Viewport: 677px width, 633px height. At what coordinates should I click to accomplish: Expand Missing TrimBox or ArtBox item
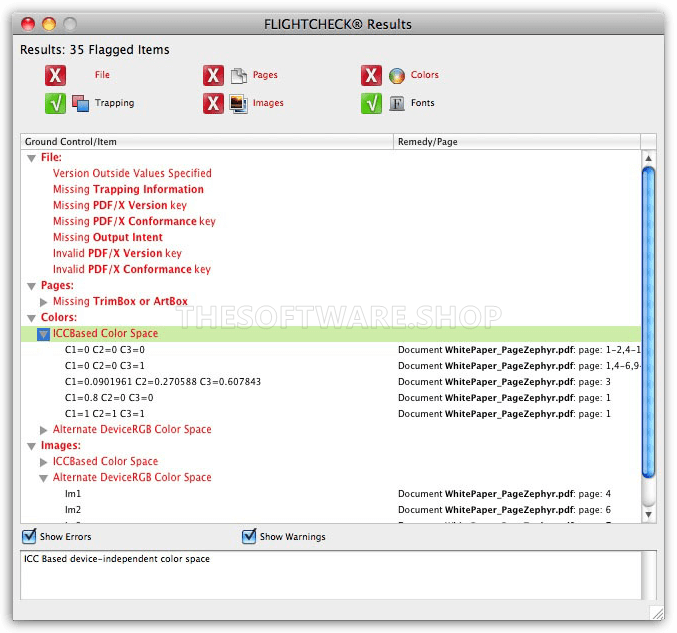pos(43,302)
